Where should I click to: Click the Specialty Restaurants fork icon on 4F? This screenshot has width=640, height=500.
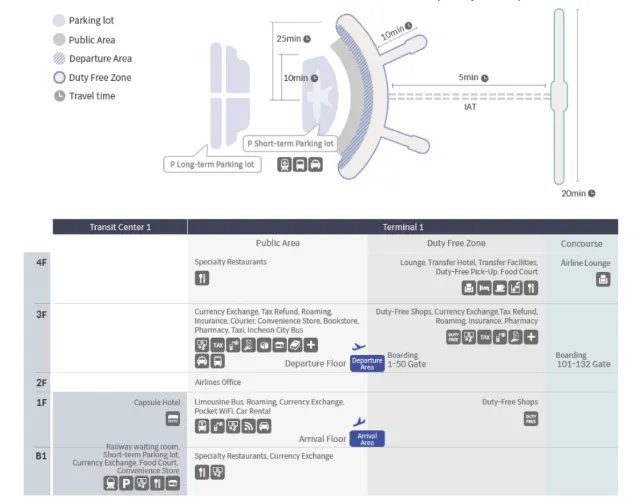202,278
